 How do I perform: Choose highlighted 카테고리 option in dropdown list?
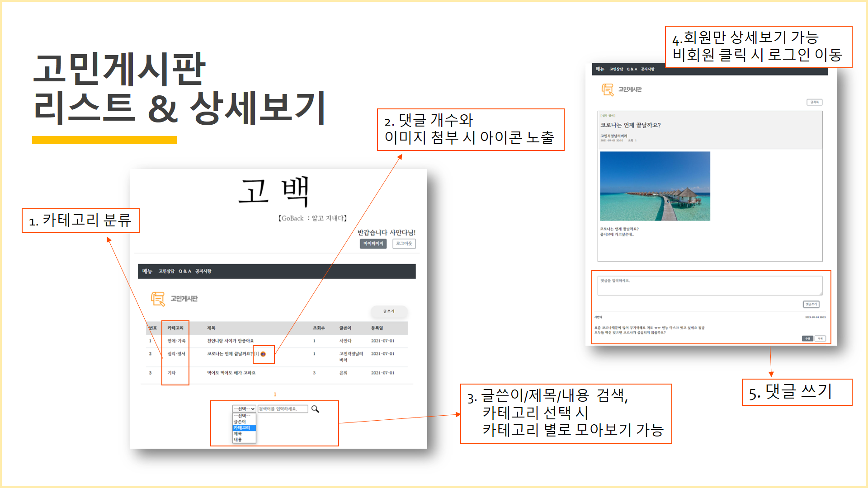(x=244, y=427)
